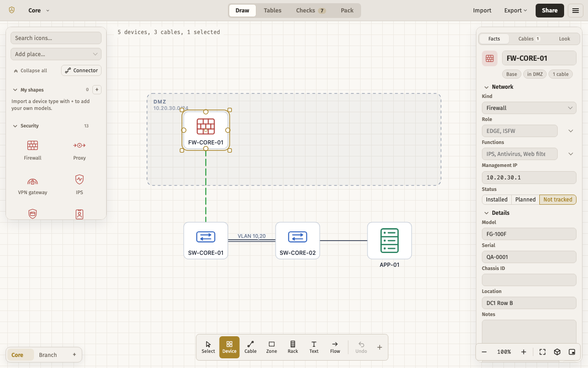This screenshot has height=368, width=588.
Task: Switch to the Tables tab
Action: click(272, 11)
